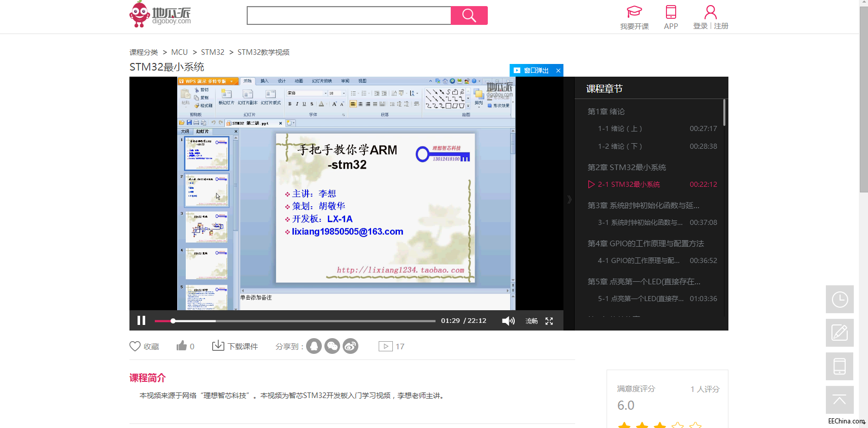Add course to favorites (收藏)
This screenshot has width=868, height=428.
click(x=144, y=346)
